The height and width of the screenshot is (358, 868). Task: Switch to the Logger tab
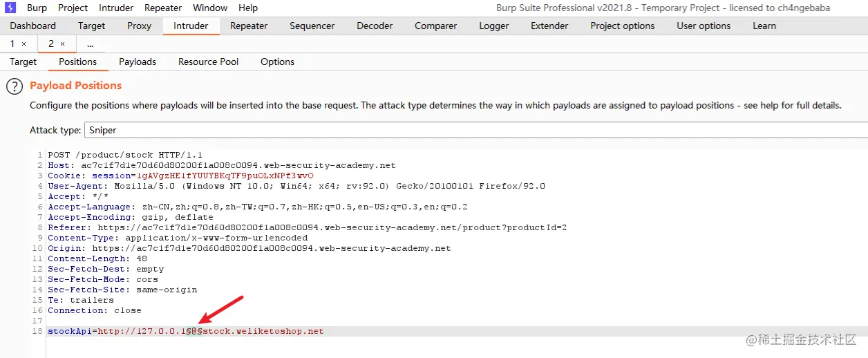[x=493, y=26]
